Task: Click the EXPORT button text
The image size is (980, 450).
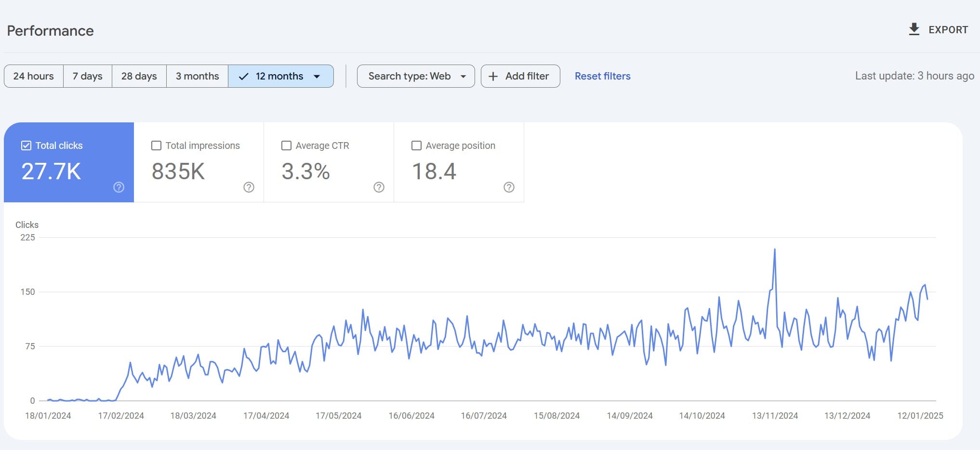Action: point(948,30)
